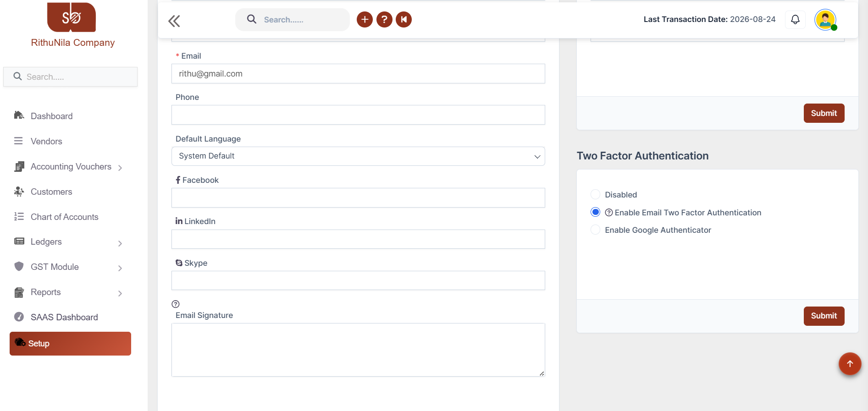Open Chart of Accounts link

[65, 217]
